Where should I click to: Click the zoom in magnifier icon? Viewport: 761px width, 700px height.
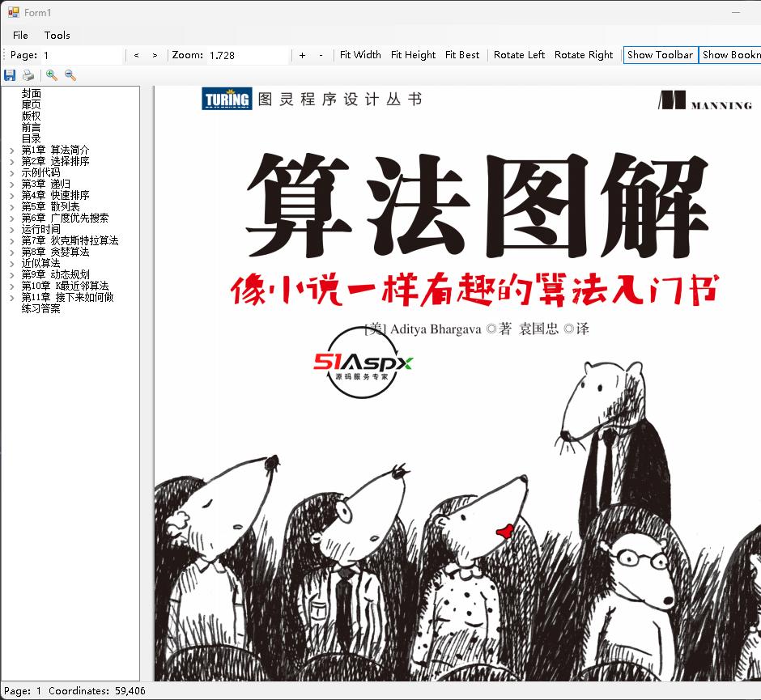point(52,75)
